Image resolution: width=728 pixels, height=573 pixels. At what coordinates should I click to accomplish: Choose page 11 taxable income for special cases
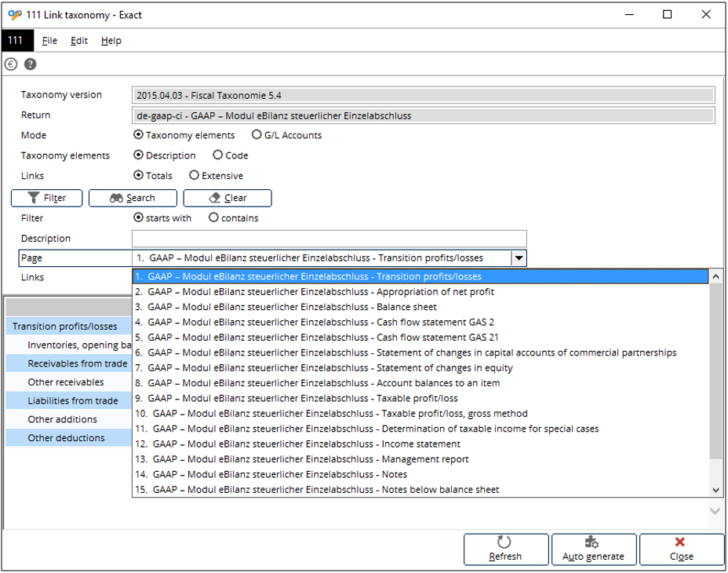[420, 429]
